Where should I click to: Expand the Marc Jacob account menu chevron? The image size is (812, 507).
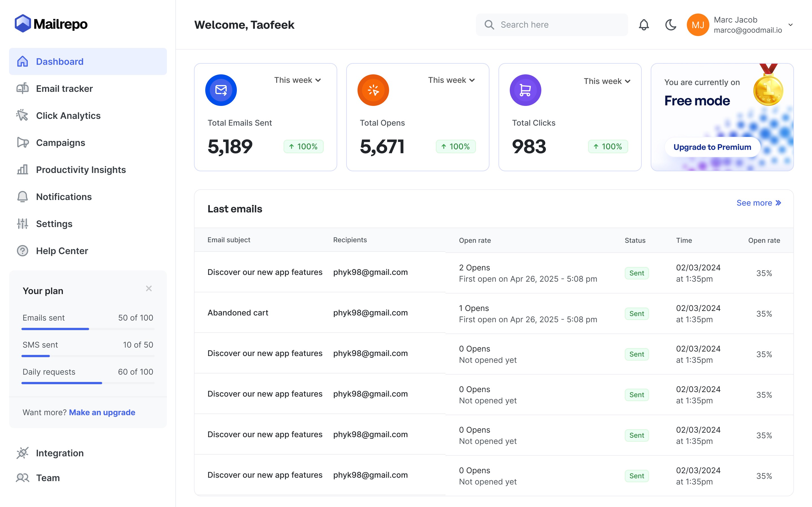[x=791, y=25]
